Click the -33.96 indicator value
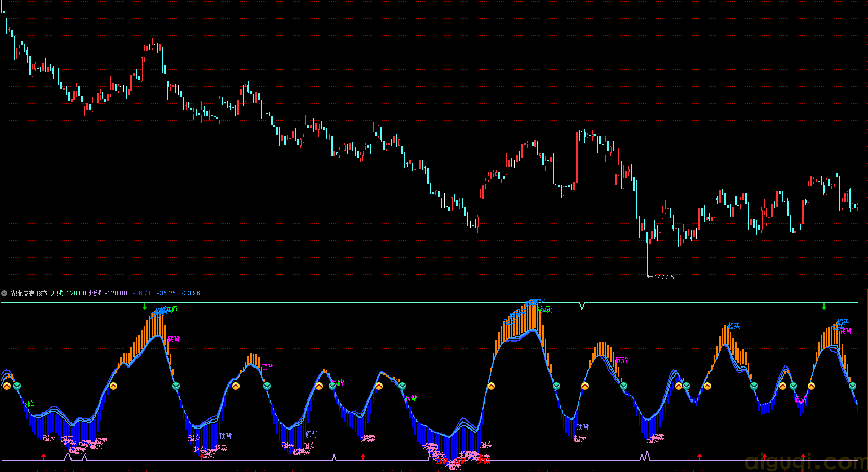The width and height of the screenshot is (868, 472). [x=191, y=293]
